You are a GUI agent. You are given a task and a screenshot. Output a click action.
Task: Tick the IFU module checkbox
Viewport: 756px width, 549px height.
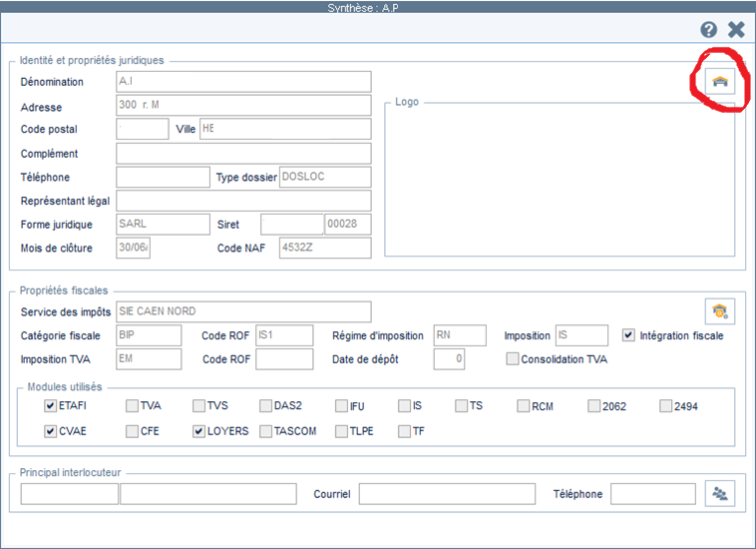click(341, 405)
